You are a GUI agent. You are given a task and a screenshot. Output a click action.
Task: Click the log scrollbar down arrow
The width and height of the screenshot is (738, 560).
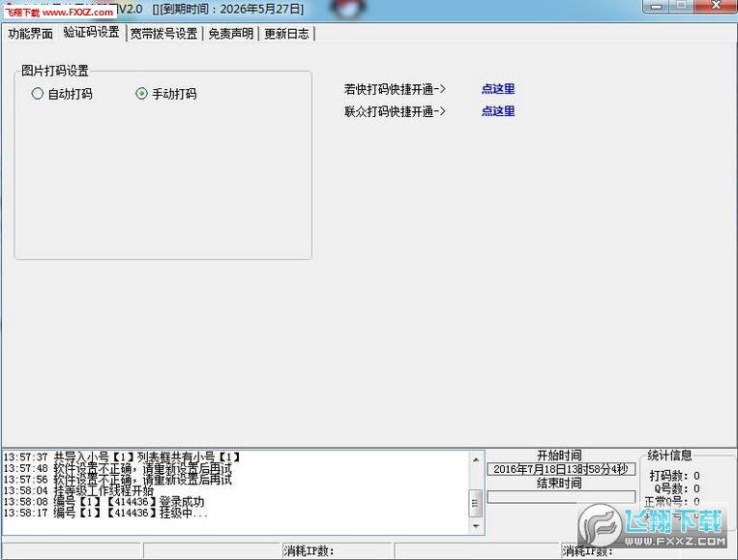[x=476, y=526]
